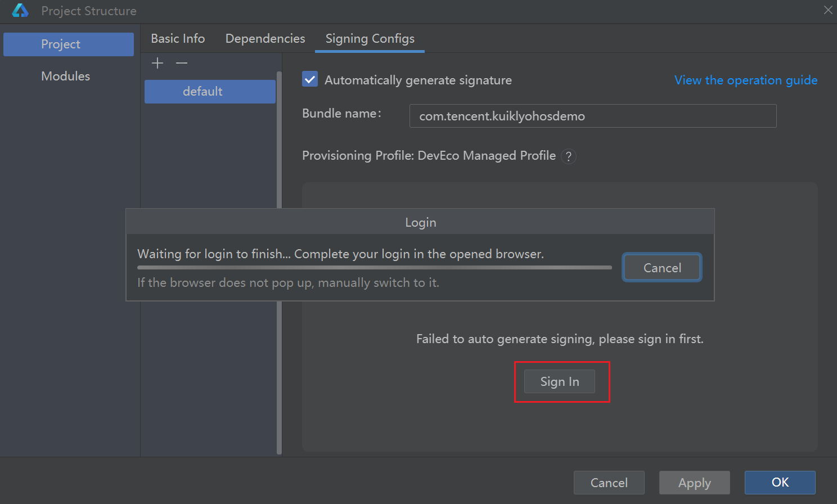Toggle Automatically generate signature checkbox
The width and height of the screenshot is (837, 504).
pos(310,79)
